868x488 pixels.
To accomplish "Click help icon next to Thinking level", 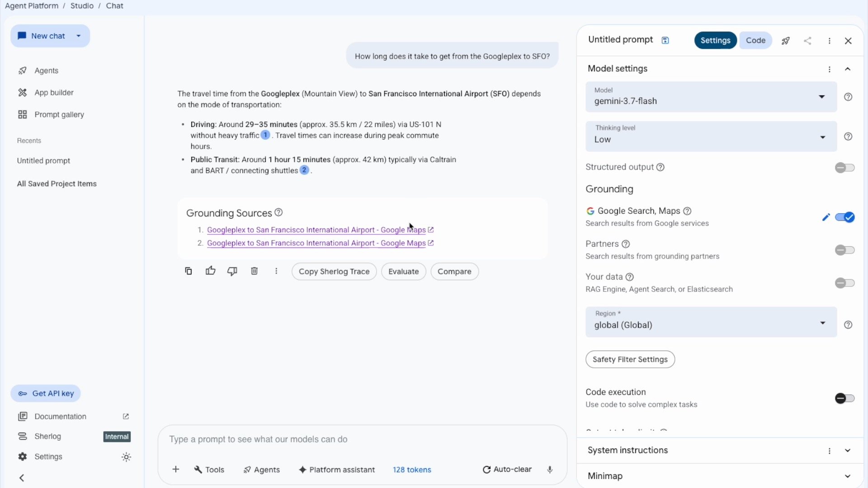I will pyautogui.click(x=848, y=136).
